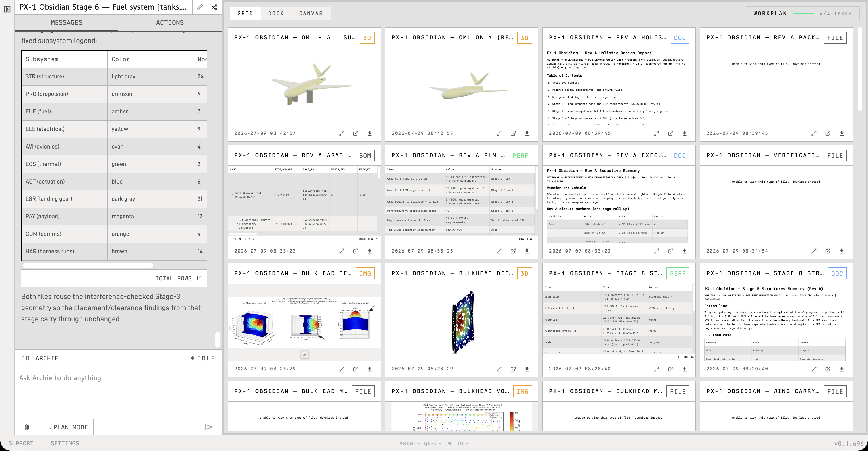Image resolution: width=868 pixels, height=451 pixels.
Task: Click the IMG badge on BULKHEAD VO... card
Action: pyautogui.click(x=523, y=391)
